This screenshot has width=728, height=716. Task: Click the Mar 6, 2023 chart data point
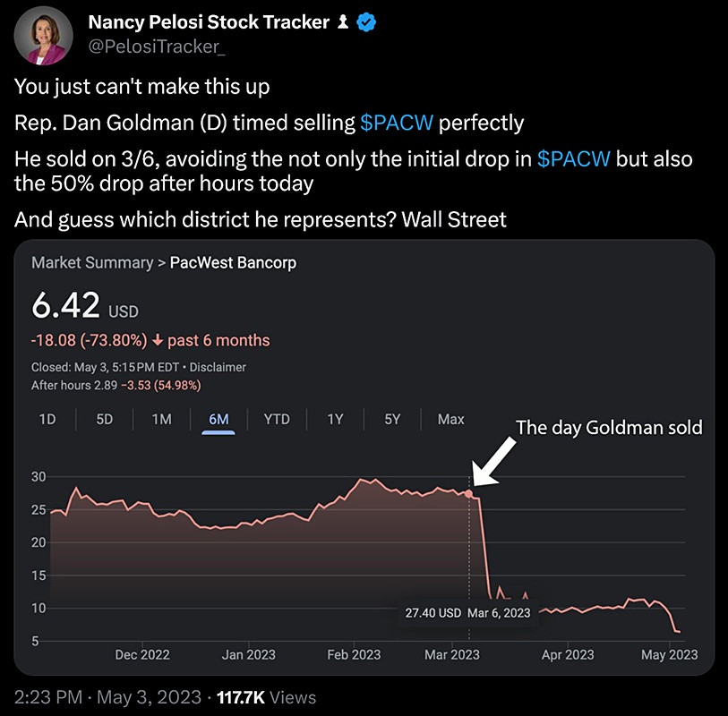468,494
